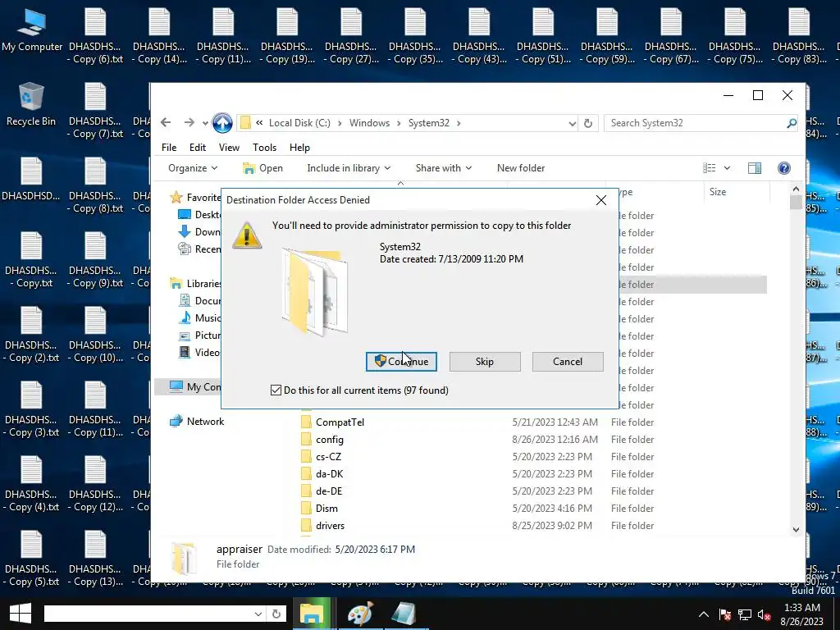Open Paint from taskbar
The image size is (840, 630).
pyautogui.click(x=360, y=614)
